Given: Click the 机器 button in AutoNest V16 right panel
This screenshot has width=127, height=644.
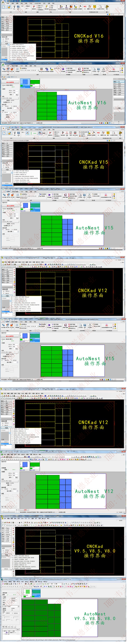Looking at the screenshot, I should coord(119,108).
